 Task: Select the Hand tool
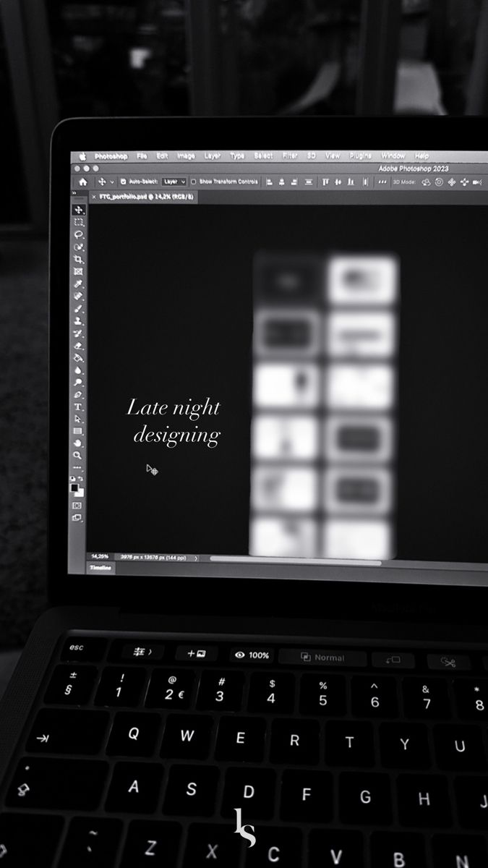79,443
